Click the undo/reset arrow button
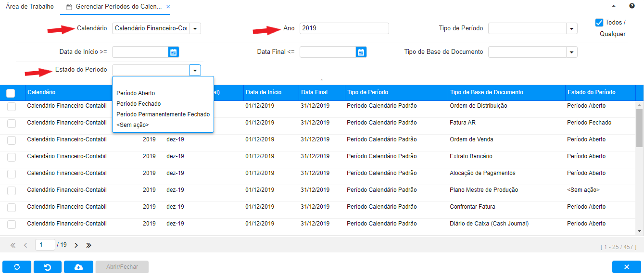Viewport: 644px width, 276px height. tap(48, 267)
